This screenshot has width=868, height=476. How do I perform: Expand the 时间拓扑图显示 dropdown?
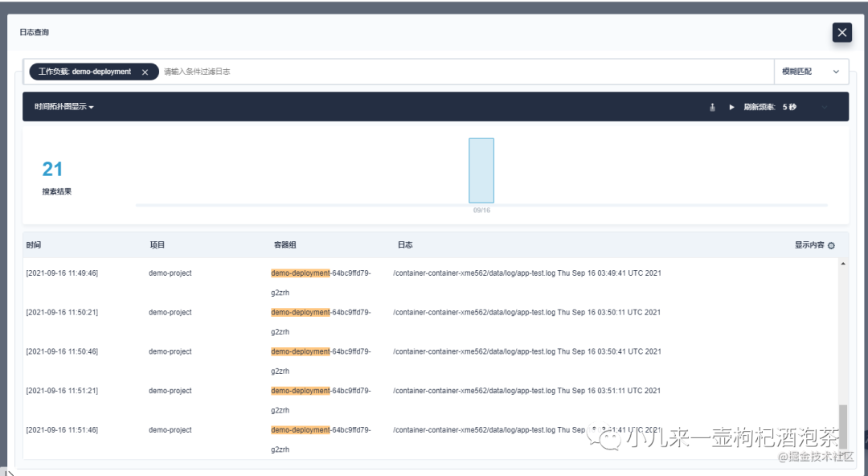coord(63,106)
